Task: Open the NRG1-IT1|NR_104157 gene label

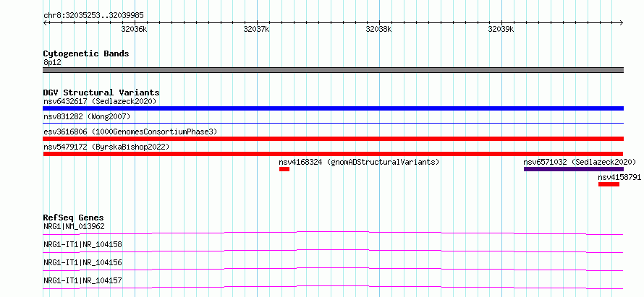Action: tap(82, 280)
